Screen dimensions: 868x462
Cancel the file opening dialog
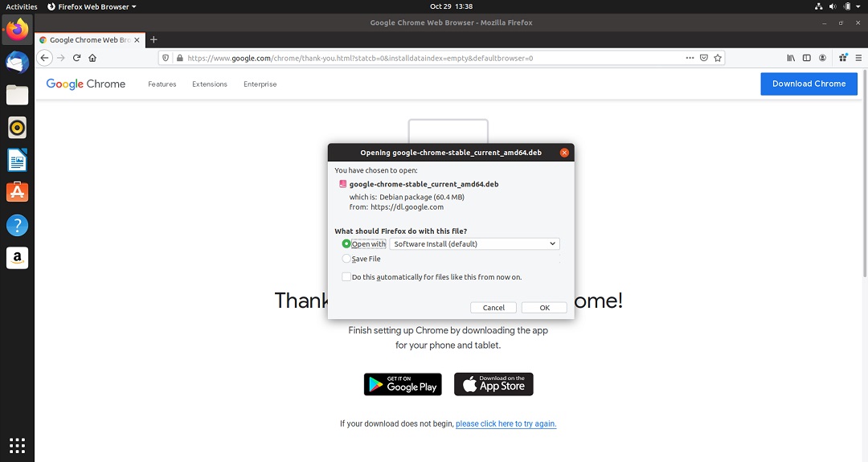493,308
